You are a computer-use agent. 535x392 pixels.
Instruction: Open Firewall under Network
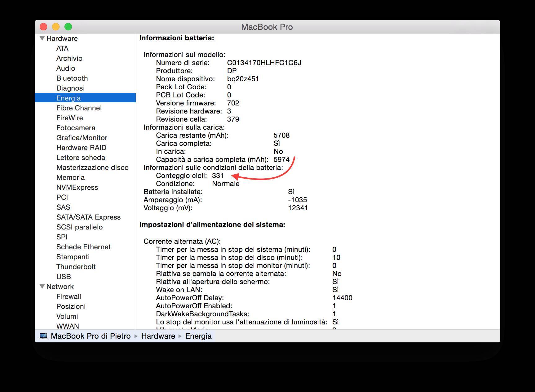(x=69, y=296)
